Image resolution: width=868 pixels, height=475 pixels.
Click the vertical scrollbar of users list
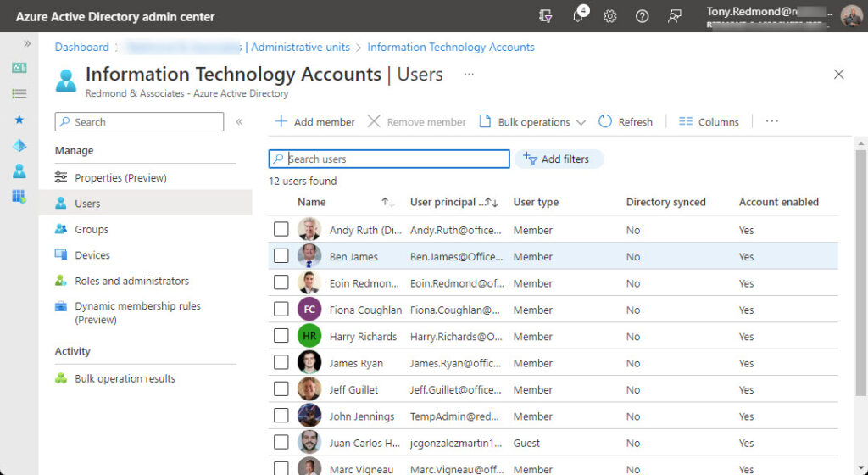(861, 272)
